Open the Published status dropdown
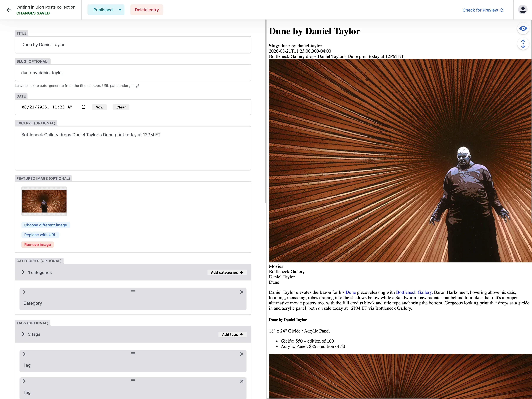The image size is (532, 399). tap(106, 10)
